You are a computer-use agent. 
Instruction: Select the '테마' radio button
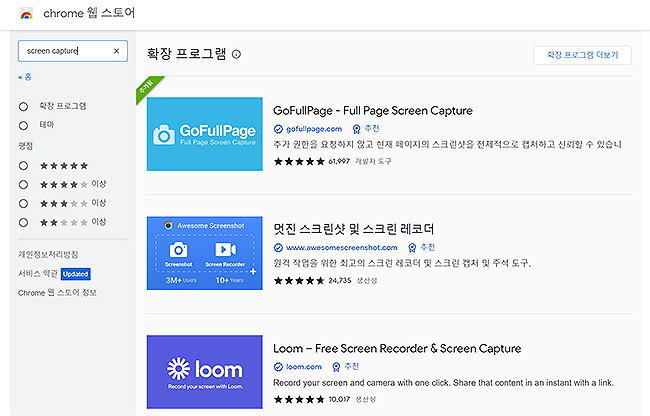click(x=23, y=125)
